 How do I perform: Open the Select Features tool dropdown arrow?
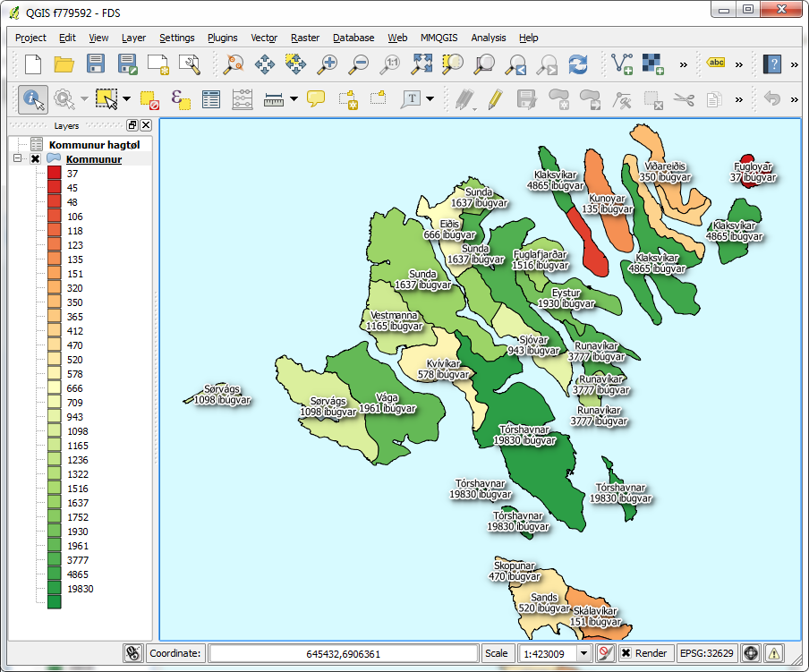[x=126, y=98]
